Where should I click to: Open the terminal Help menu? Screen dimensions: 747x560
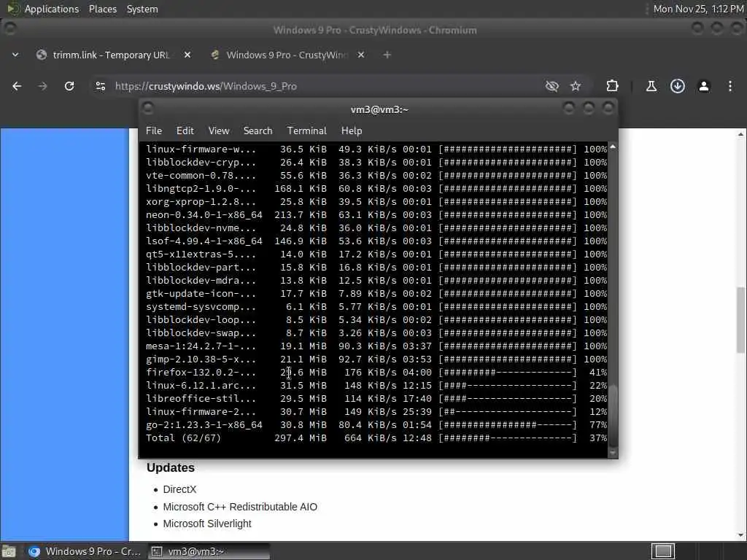tap(352, 131)
